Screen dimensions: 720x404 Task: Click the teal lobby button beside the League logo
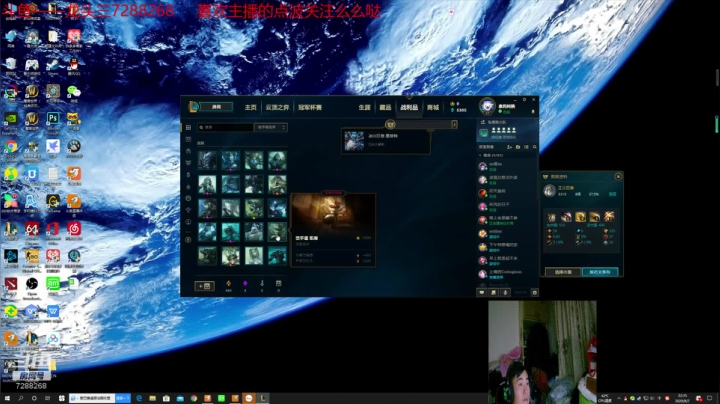(216, 107)
